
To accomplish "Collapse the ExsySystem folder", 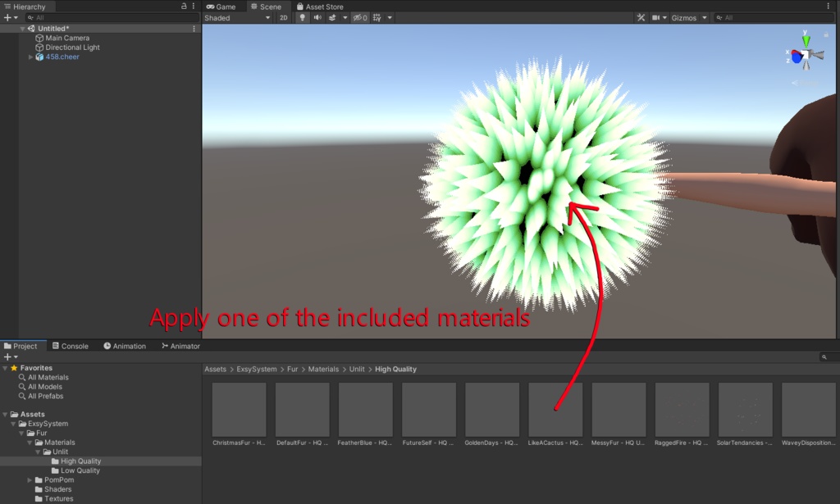I will pos(13,424).
